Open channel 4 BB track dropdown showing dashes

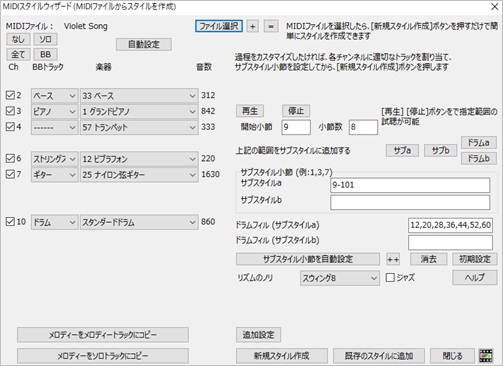coord(55,127)
